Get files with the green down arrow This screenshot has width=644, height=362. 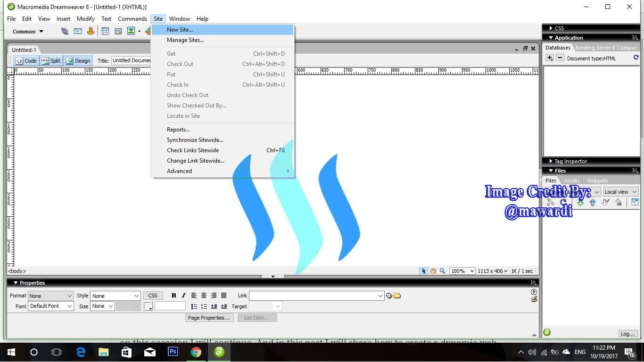[580, 202]
